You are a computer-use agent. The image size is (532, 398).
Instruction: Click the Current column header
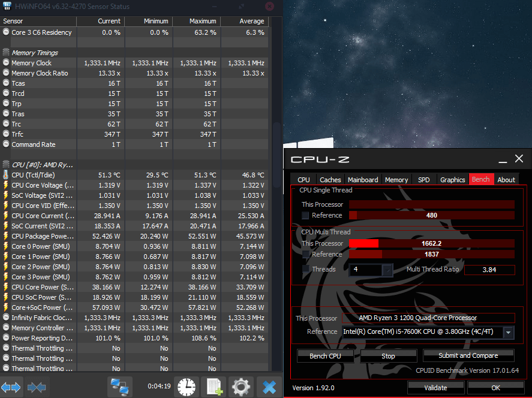(x=100, y=21)
